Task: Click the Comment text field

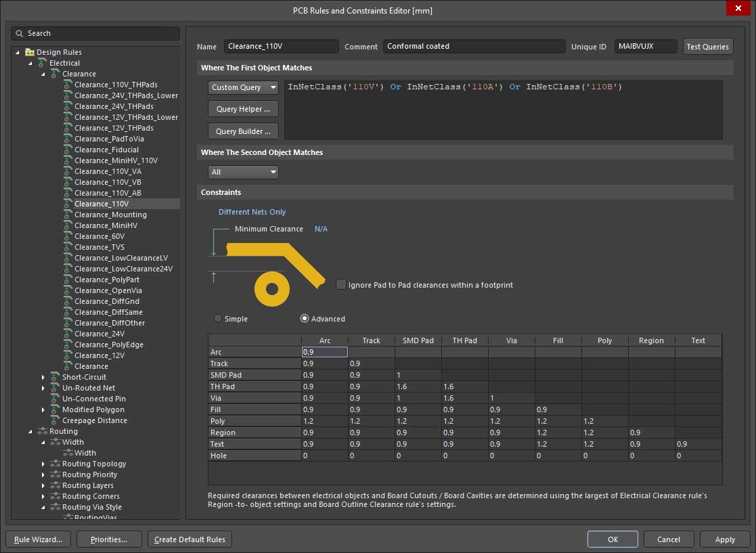Action: coord(474,46)
